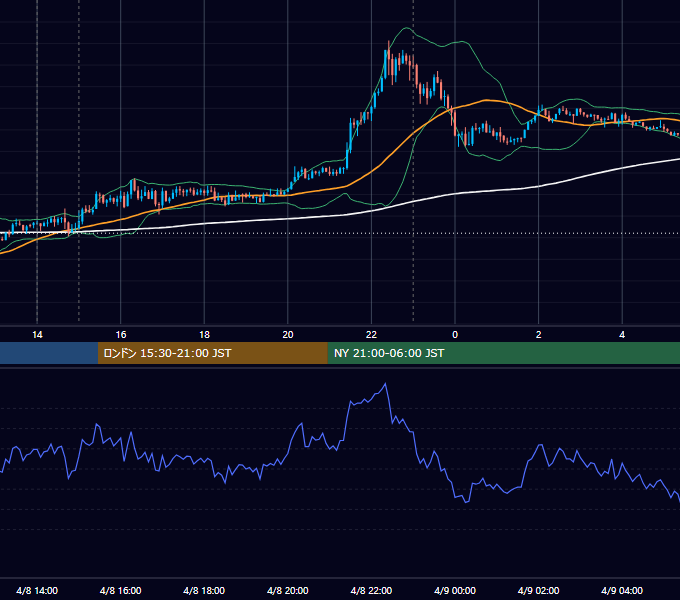680x600 pixels.
Task: Click the 4/9 02:00 date label
Action: pos(538,590)
